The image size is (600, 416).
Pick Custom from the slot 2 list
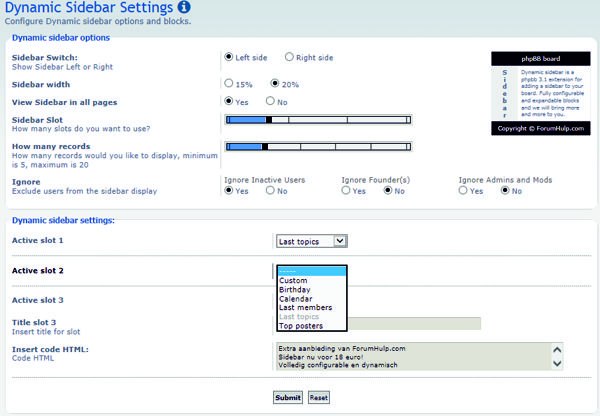(293, 281)
